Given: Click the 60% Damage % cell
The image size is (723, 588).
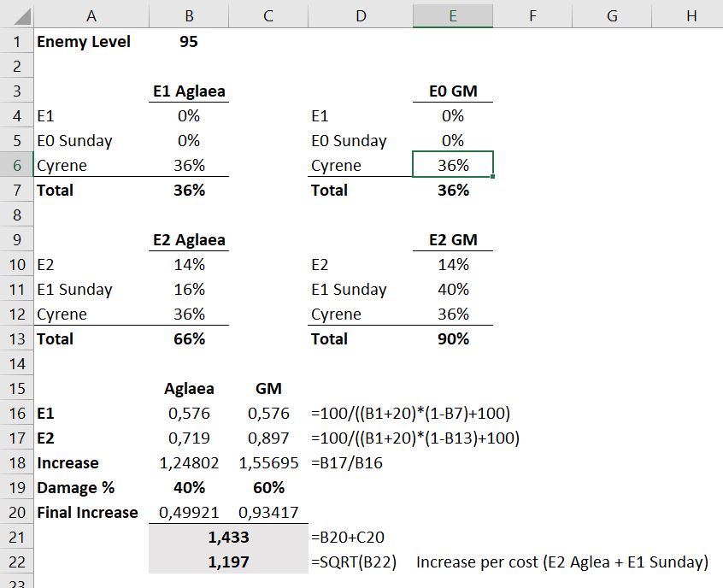Looking at the screenshot, I should [x=268, y=487].
